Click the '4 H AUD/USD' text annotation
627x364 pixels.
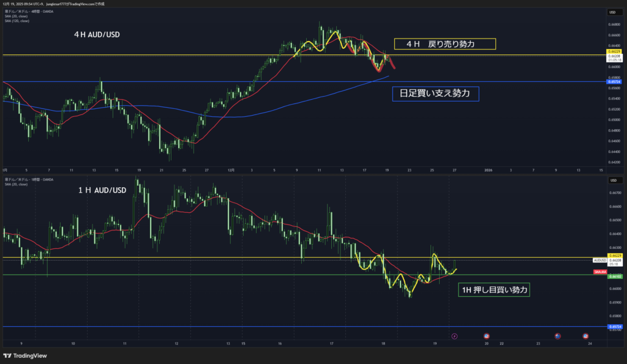pyautogui.click(x=97, y=35)
